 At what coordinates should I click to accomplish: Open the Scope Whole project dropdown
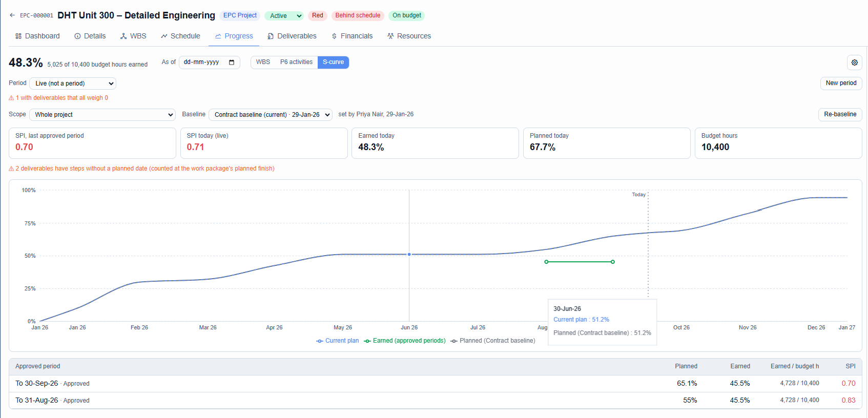(102, 115)
